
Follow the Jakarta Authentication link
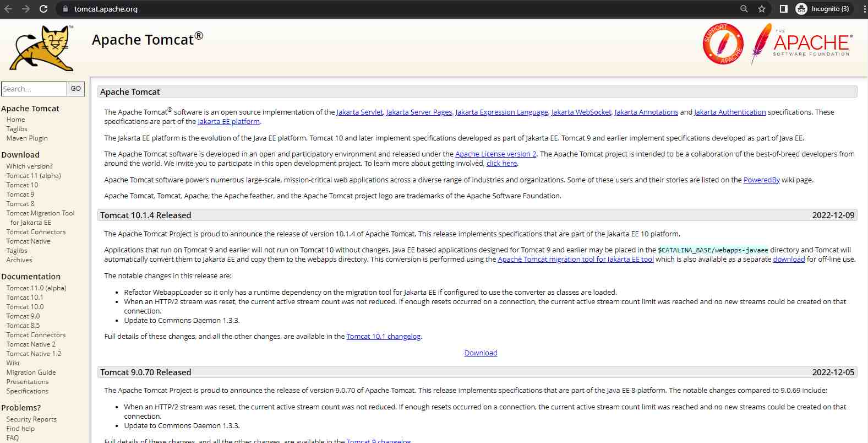730,112
